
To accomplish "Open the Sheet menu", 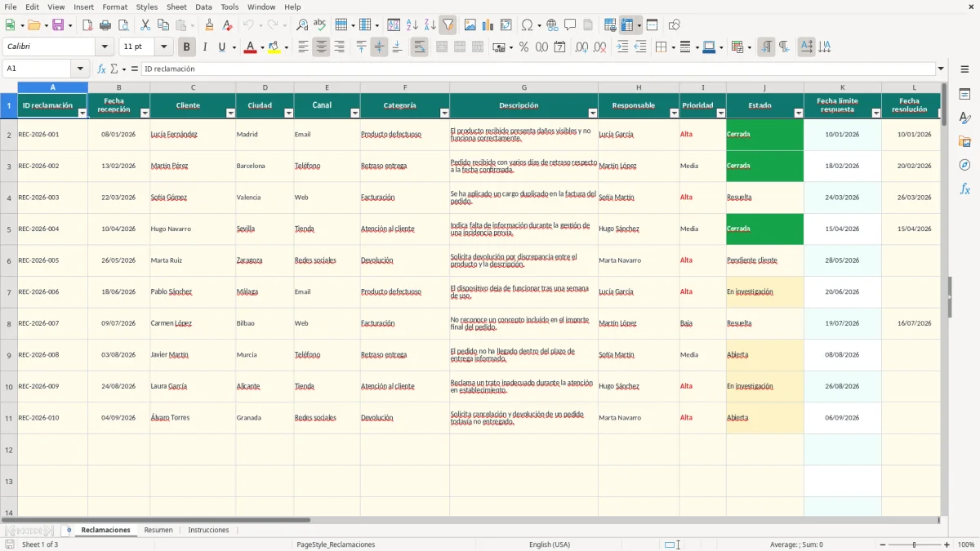I will [176, 7].
